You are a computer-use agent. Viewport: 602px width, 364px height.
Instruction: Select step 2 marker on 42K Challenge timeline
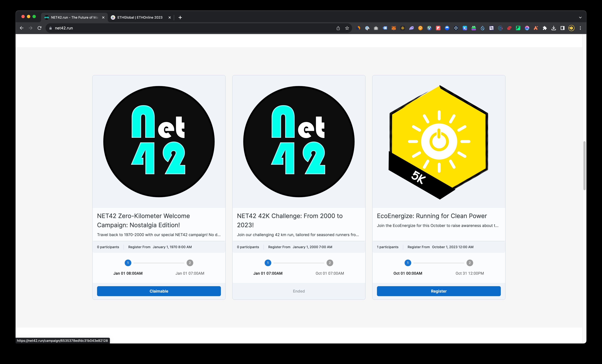pos(330,263)
